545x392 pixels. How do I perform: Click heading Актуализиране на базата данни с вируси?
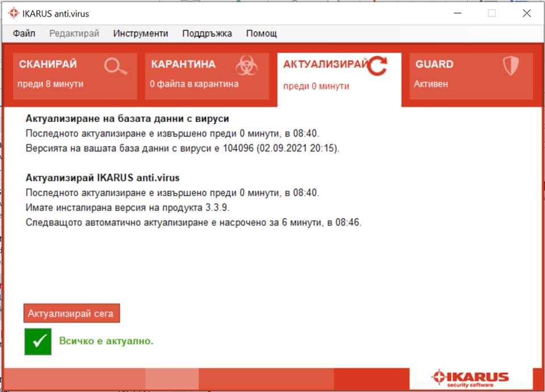tap(127, 119)
